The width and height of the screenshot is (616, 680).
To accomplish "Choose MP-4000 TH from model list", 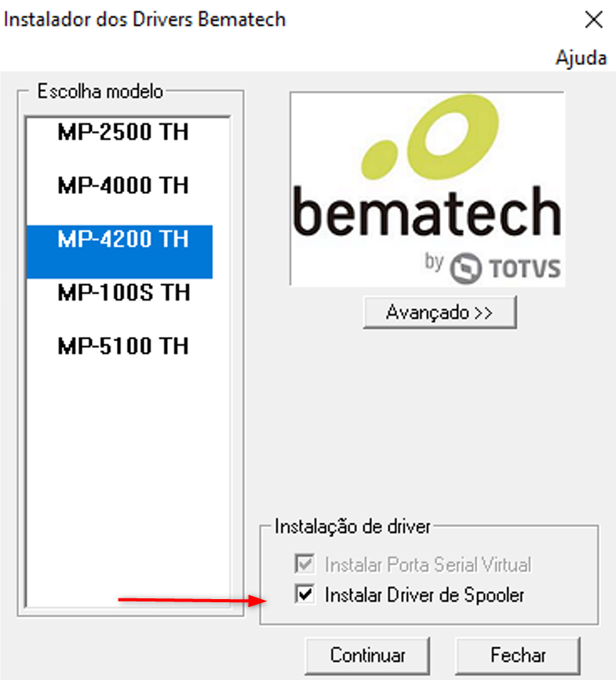I will 123,185.
